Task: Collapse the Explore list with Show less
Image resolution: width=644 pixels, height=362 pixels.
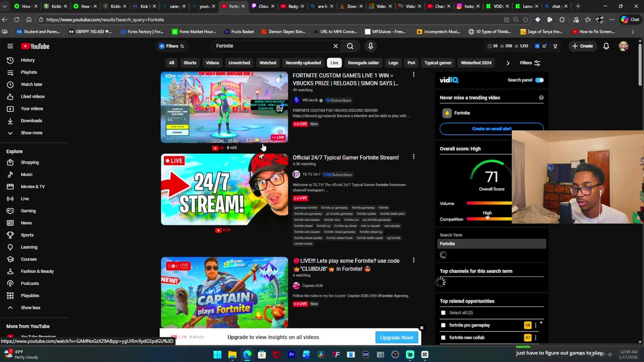Action: click(30, 308)
